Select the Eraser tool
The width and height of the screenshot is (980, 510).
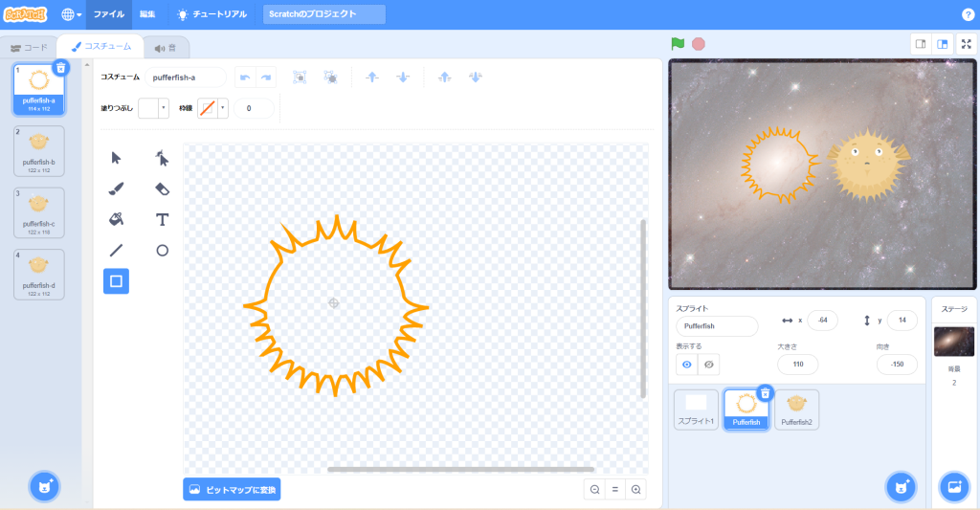(163, 188)
